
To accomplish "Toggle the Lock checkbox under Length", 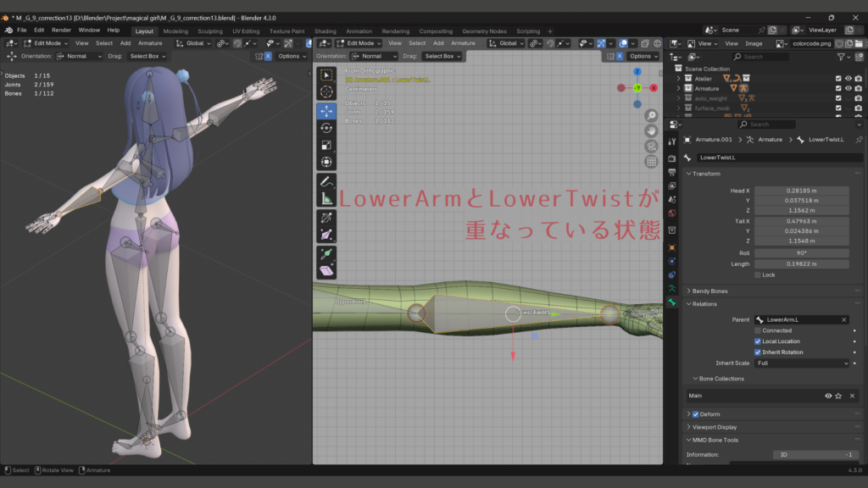I will (x=758, y=274).
